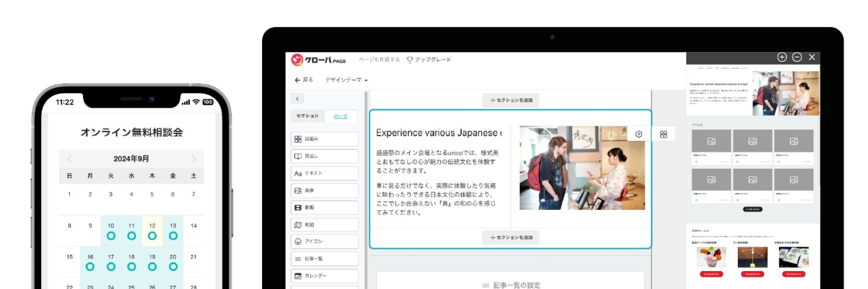Zoom in the preview with plus icon

[x=782, y=57]
